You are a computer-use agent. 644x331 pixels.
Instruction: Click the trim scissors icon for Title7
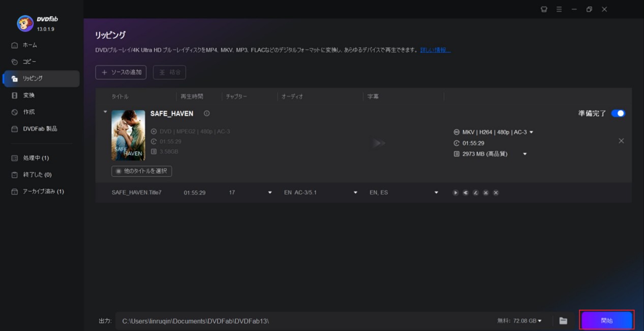click(486, 193)
